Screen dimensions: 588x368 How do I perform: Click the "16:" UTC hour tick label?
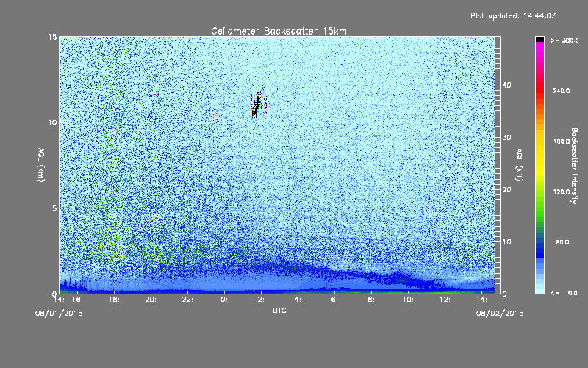[x=77, y=300]
